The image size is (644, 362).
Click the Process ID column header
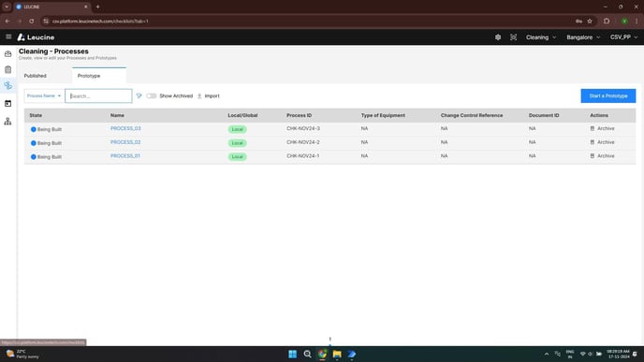pyautogui.click(x=299, y=115)
